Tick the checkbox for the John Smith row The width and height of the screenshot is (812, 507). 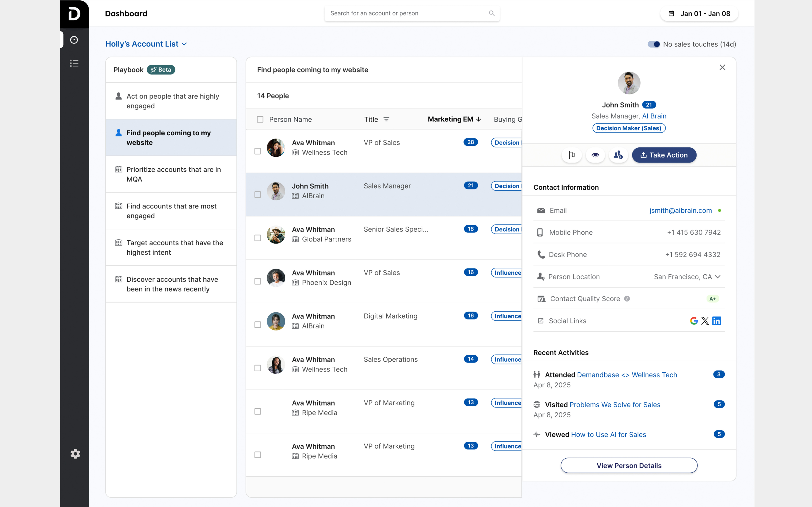pos(258,195)
